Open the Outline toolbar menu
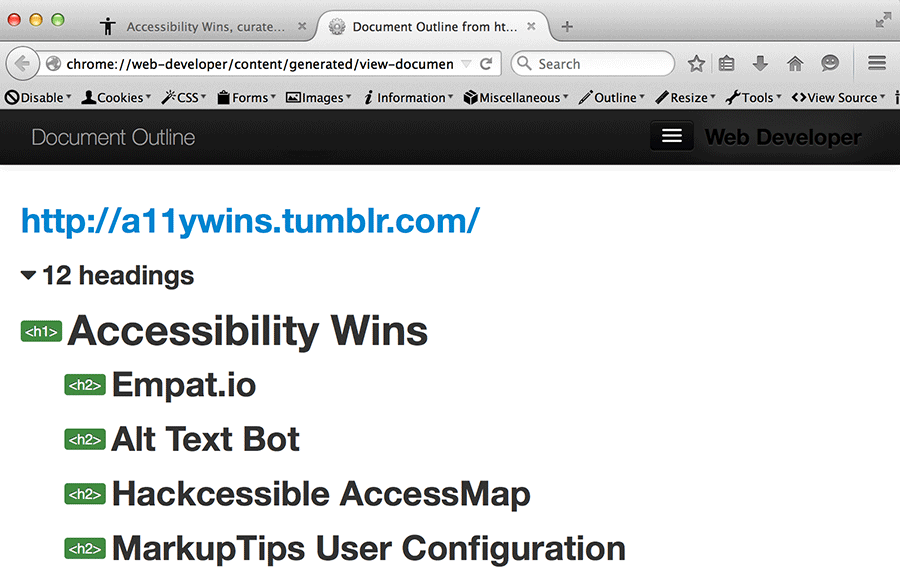The width and height of the screenshot is (900, 582). [x=612, y=98]
